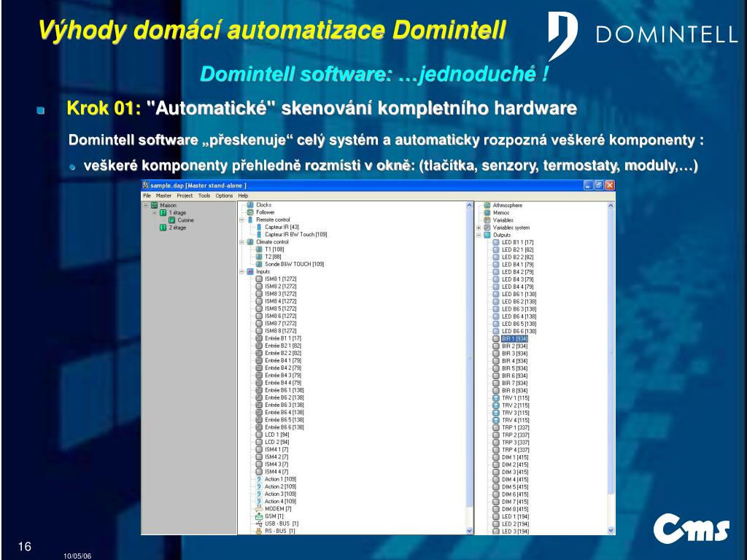Select ISM4 3 [7] input
This screenshot has width=747, height=560.
[276, 464]
